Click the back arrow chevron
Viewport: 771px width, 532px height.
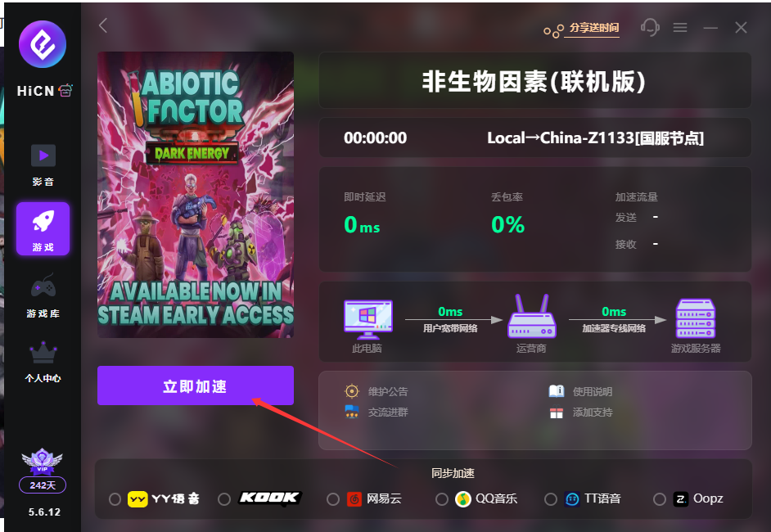103,25
